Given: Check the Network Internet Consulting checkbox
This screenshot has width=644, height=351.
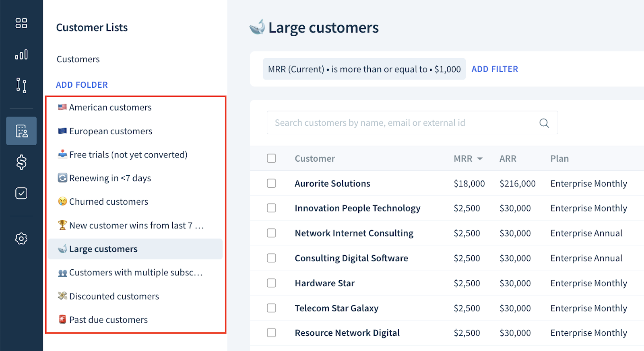Looking at the screenshot, I should 272,233.
